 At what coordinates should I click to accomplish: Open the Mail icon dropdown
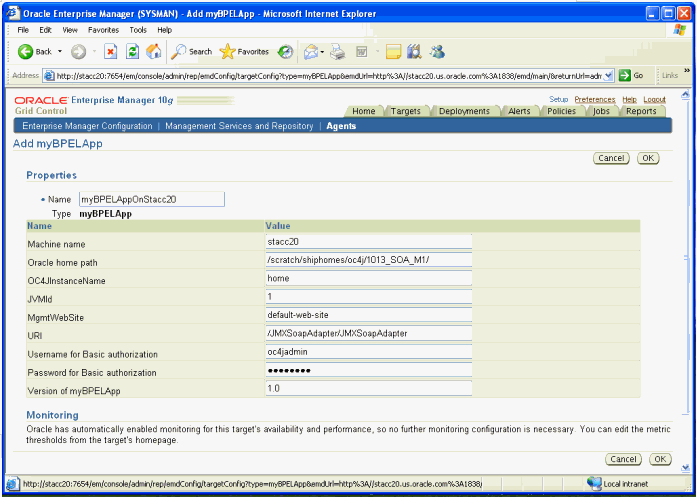coord(324,51)
